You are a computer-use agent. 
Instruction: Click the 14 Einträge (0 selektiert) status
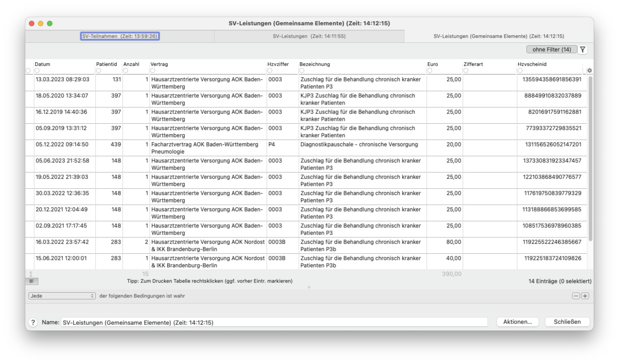click(560, 281)
